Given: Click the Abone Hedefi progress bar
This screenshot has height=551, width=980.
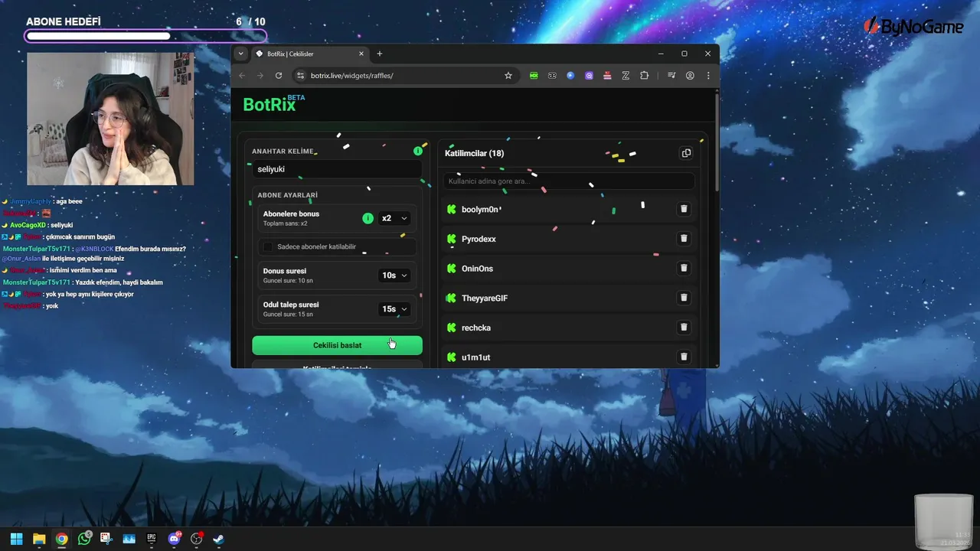Looking at the screenshot, I should [x=145, y=36].
